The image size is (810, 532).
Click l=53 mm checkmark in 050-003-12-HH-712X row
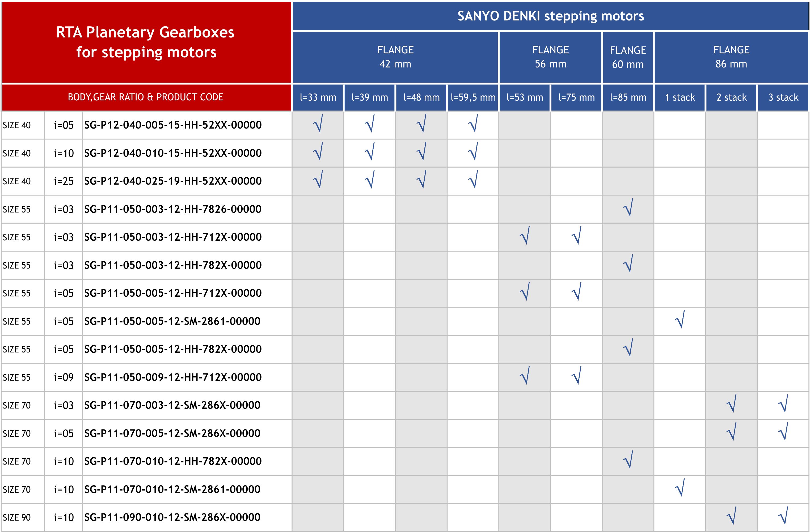tap(525, 235)
